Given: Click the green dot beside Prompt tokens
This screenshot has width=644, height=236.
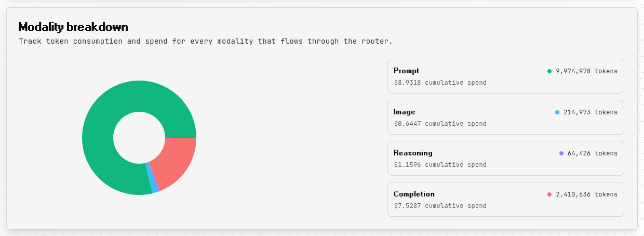Looking at the screenshot, I should [549, 71].
